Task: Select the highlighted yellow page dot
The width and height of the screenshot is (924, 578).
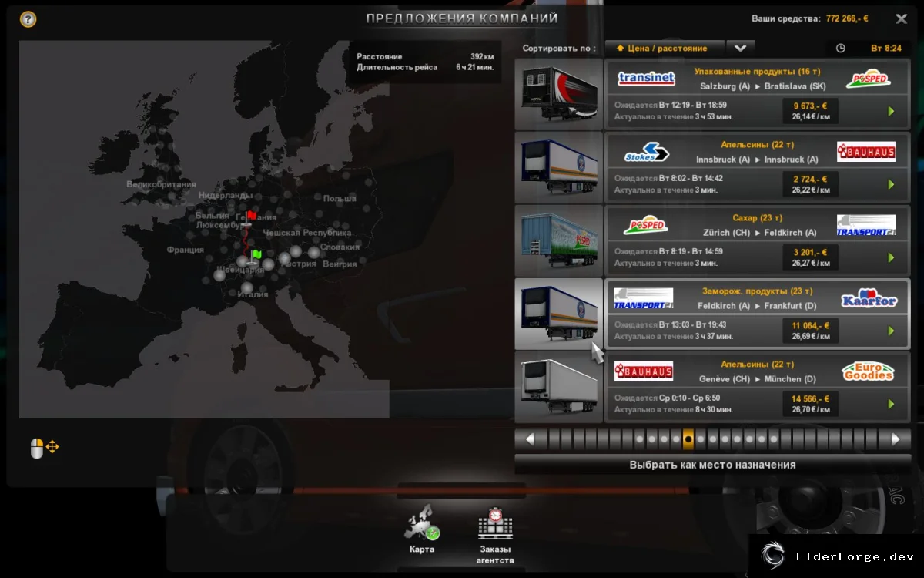Action: tap(688, 439)
